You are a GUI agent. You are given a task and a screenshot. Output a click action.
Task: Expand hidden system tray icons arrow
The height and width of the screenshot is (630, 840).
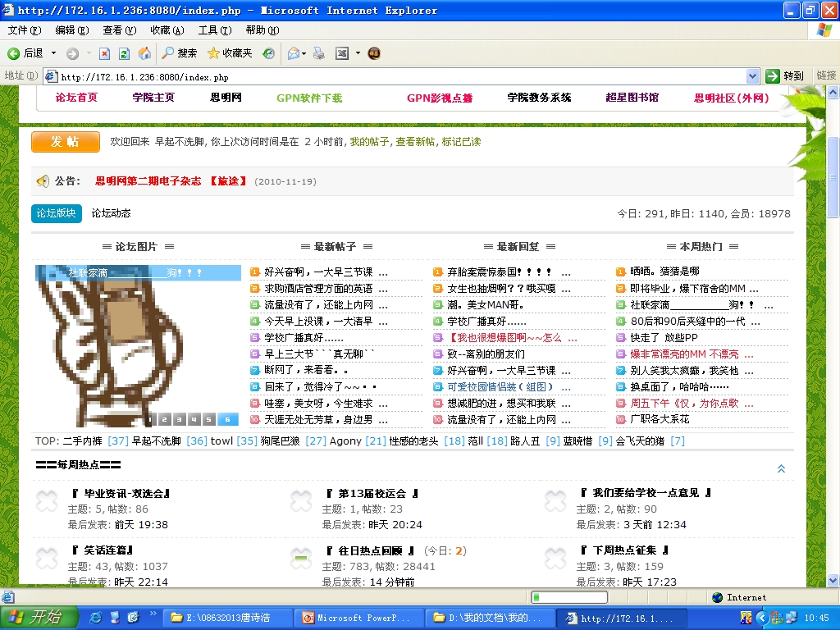[762, 619]
